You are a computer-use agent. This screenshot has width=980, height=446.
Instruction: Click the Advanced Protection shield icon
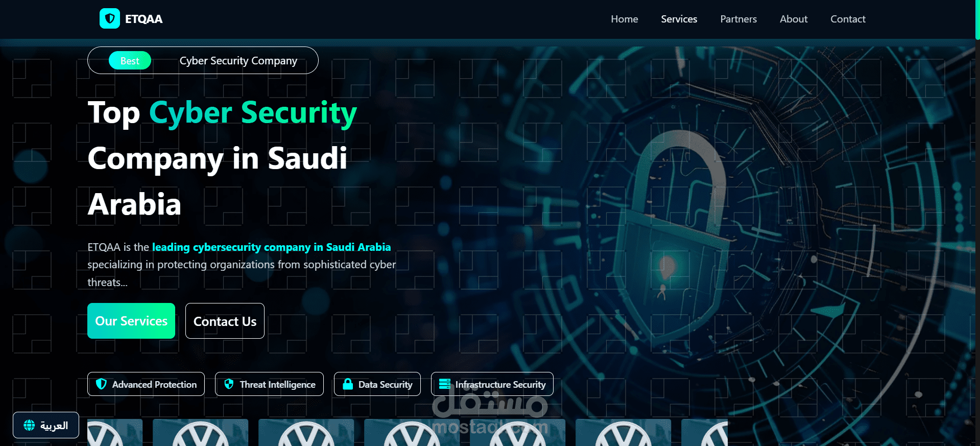point(102,384)
